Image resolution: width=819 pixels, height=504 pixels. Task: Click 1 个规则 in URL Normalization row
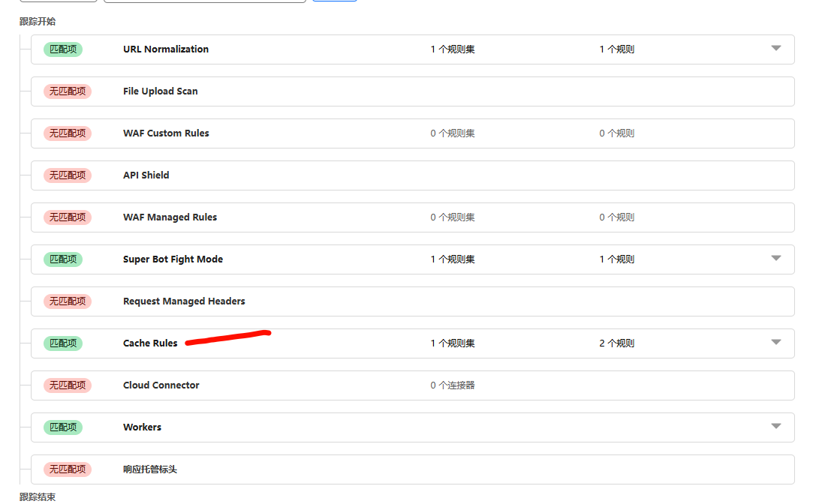617,49
